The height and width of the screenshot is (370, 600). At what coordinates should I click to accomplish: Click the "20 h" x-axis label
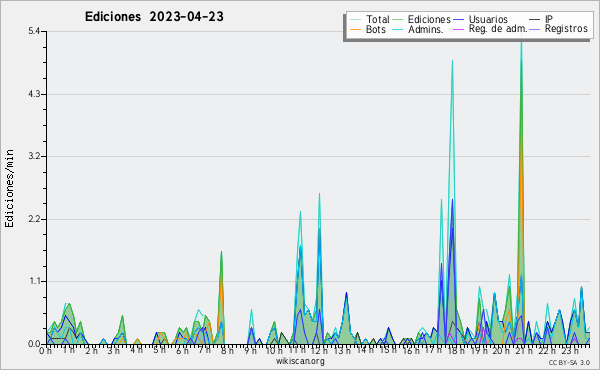click(x=501, y=351)
